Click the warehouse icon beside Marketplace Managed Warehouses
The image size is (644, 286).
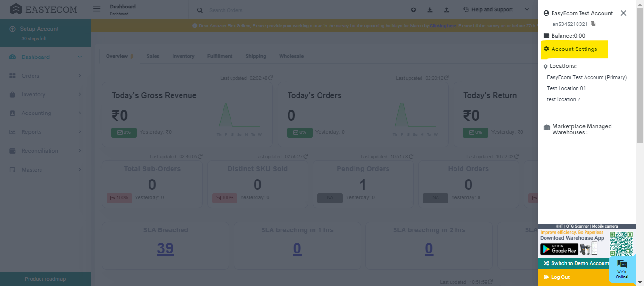point(547,127)
